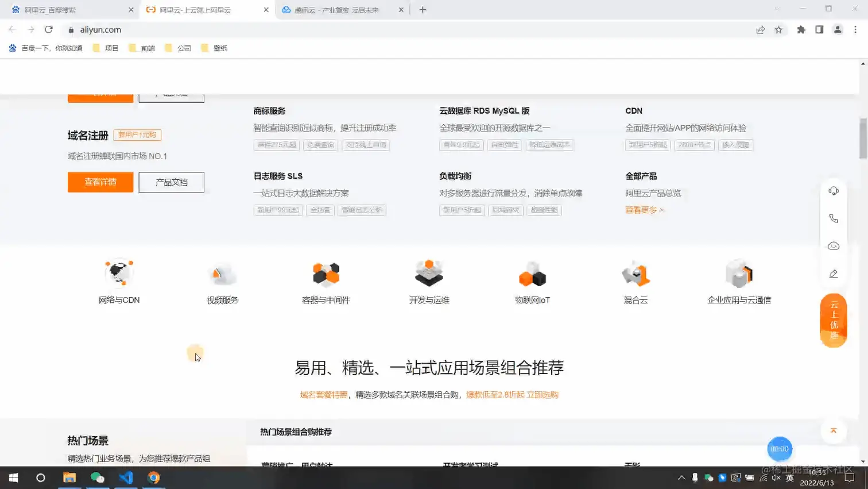Open feedback with the pencil icon
Screen dimensions: 868x489
click(833, 274)
